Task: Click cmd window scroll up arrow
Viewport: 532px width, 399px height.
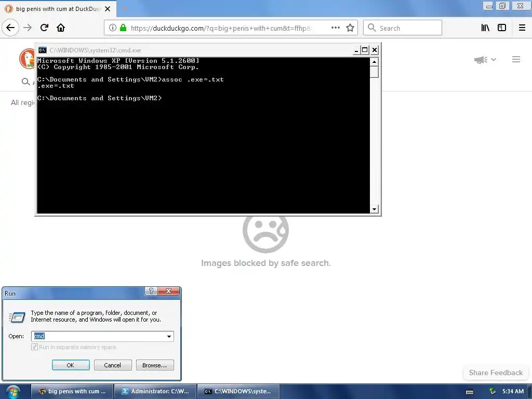Action: pyautogui.click(x=374, y=62)
